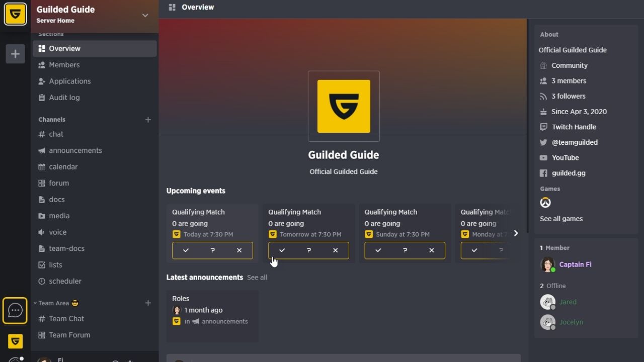Decline Sunday's Qualifying Match with X
The width and height of the screenshot is (644, 362).
click(431, 250)
